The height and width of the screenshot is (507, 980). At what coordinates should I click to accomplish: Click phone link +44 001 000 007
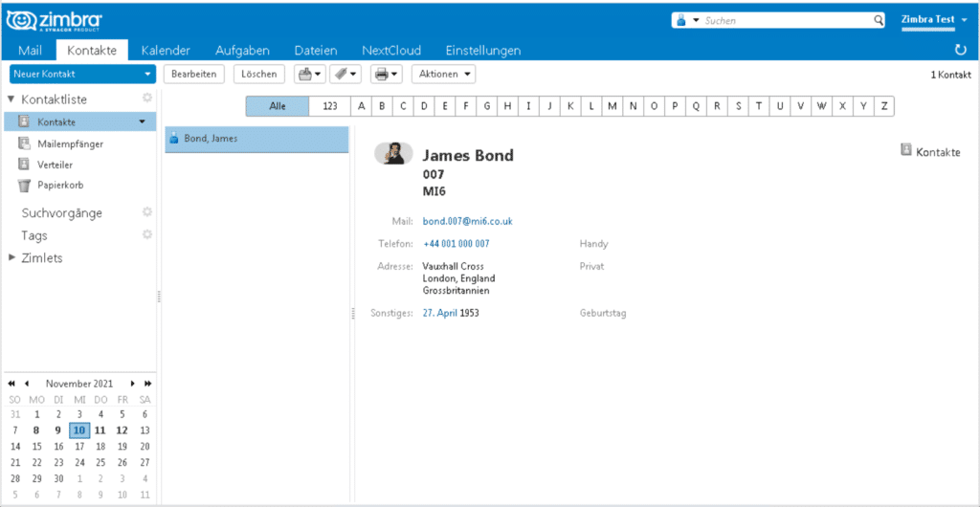point(457,244)
